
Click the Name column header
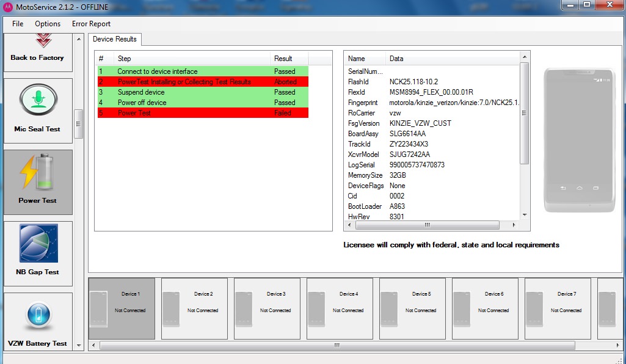[365, 58]
